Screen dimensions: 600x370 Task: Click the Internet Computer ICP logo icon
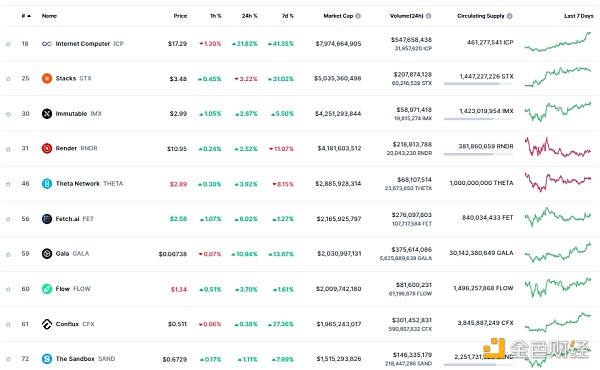(47, 44)
